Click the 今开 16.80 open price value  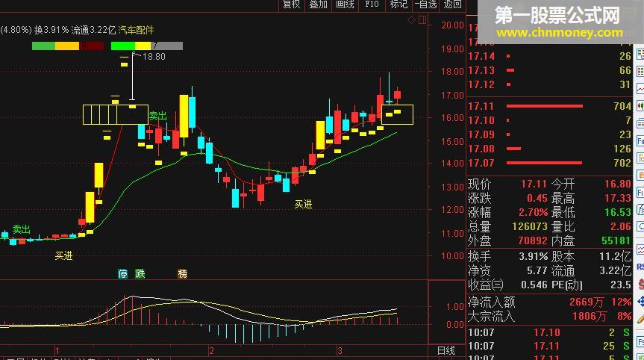[618, 184]
